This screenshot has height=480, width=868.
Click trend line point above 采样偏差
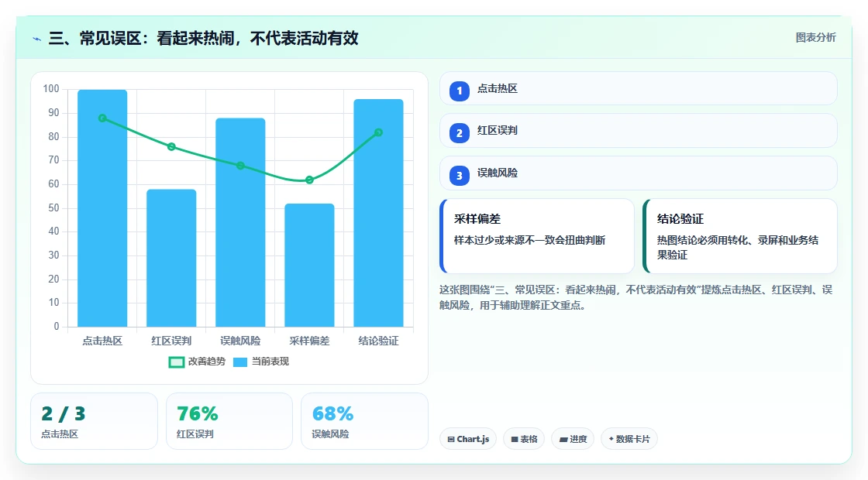pos(309,180)
